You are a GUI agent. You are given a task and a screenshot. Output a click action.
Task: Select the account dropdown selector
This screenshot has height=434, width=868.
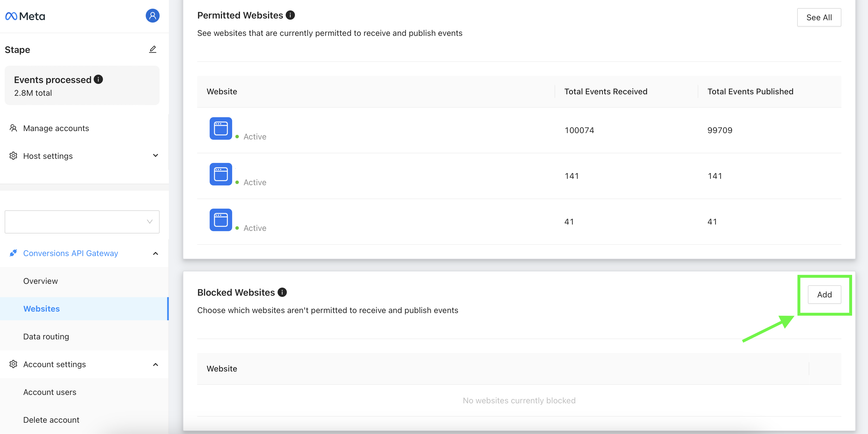point(82,222)
